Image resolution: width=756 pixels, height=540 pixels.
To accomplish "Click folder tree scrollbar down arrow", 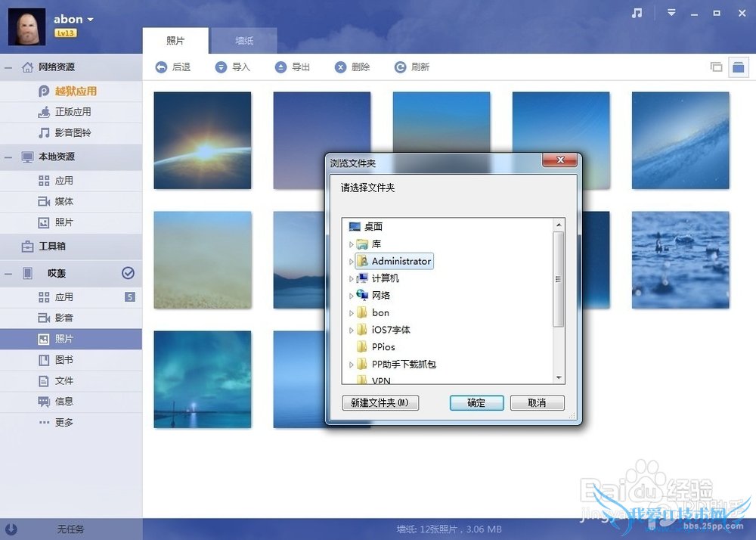I will pos(559,377).
